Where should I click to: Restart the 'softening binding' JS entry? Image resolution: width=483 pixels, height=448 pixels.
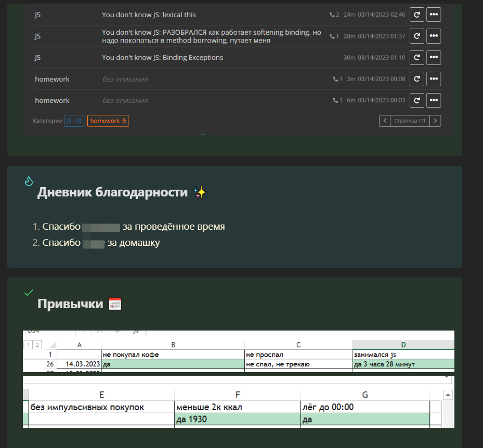(417, 36)
